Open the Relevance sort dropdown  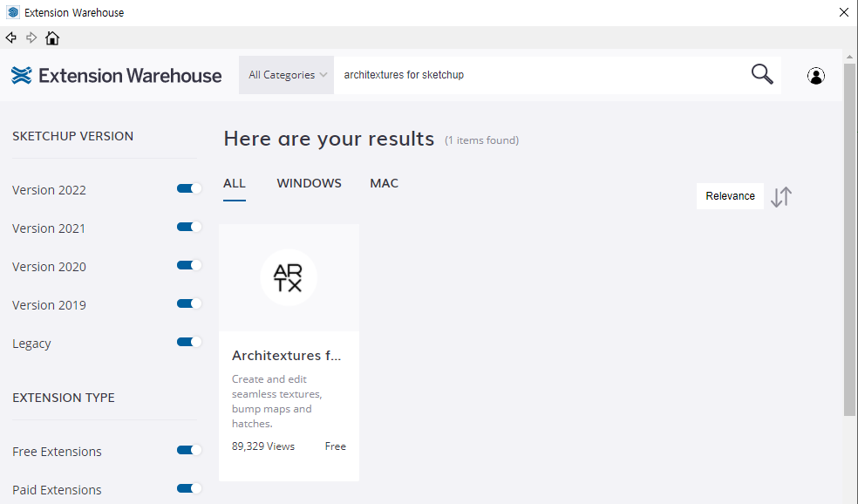[730, 196]
